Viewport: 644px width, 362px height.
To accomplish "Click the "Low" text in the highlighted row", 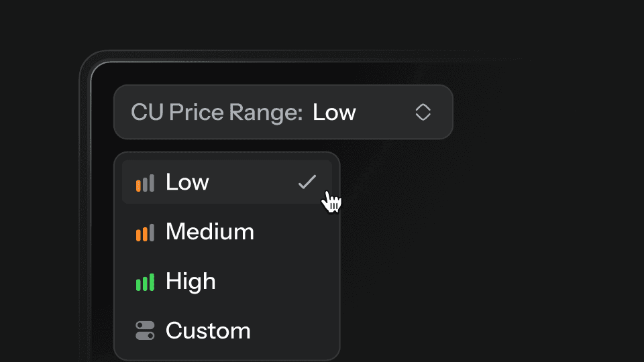I will click(187, 182).
